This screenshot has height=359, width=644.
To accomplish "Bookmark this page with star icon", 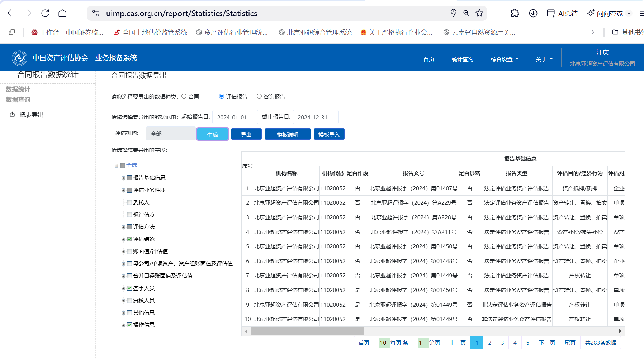I will [x=479, y=13].
